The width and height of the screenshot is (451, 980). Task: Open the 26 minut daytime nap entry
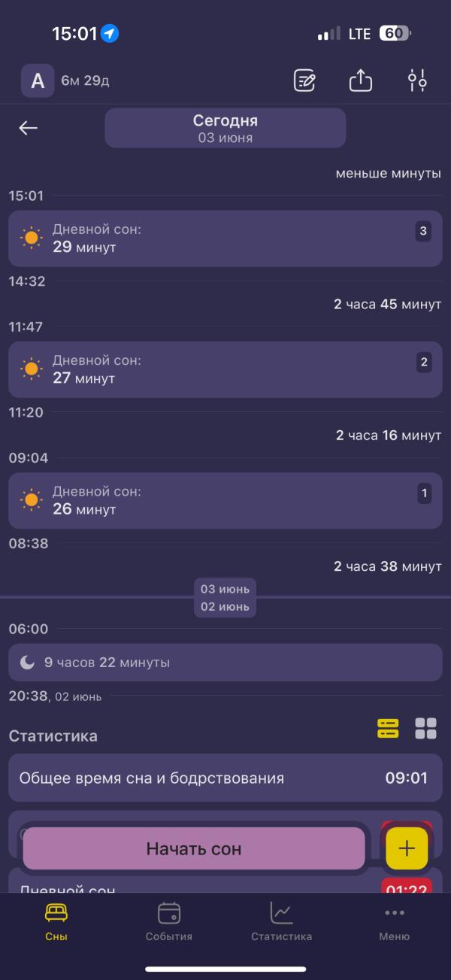225,500
